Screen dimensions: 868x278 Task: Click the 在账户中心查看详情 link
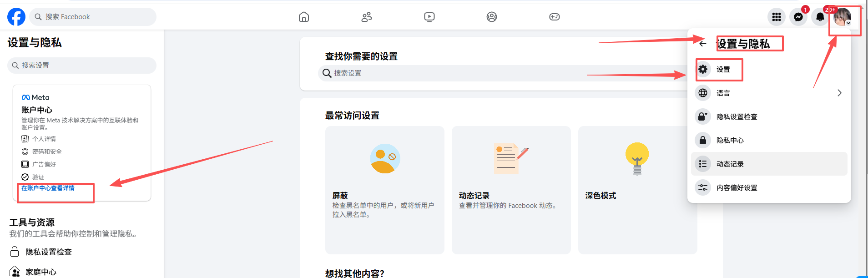click(x=48, y=188)
